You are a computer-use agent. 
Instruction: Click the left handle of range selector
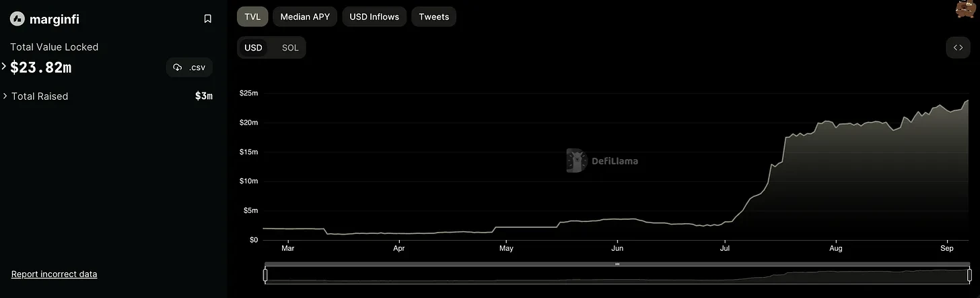[x=265, y=274]
